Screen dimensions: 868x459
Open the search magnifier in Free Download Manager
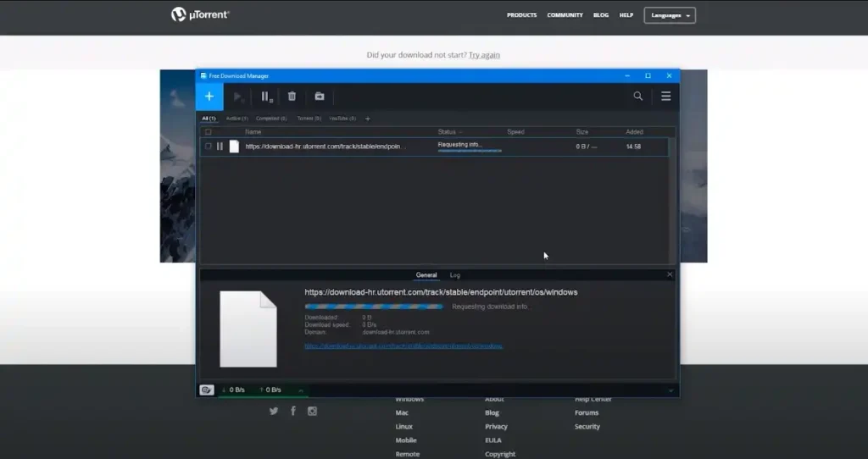pyautogui.click(x=637, y=97)
